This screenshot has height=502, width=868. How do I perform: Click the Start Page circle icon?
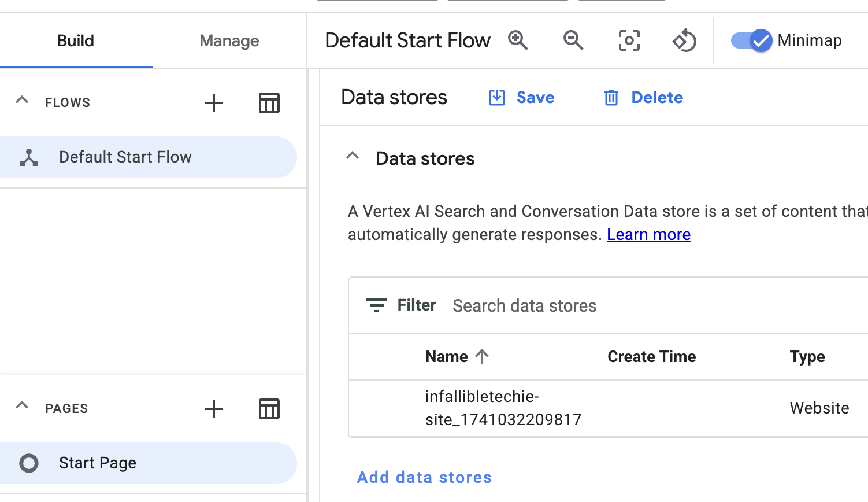29,463
